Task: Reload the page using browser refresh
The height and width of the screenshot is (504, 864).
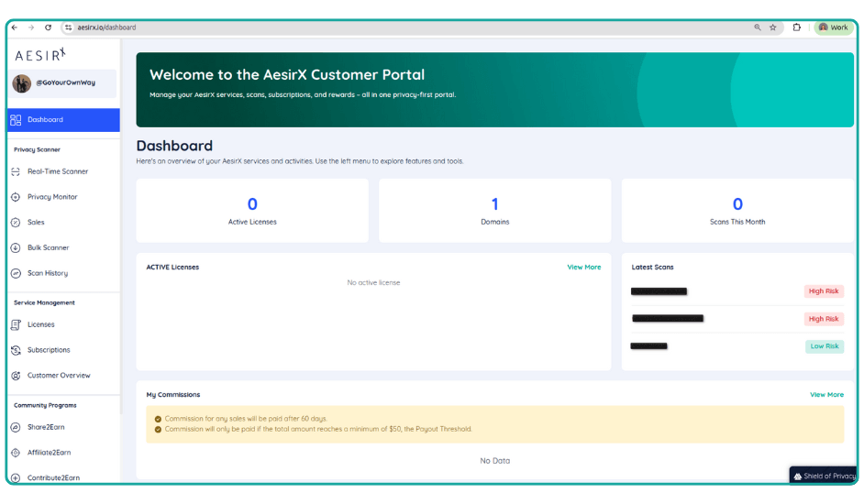Action: click(x=49, y=27)
